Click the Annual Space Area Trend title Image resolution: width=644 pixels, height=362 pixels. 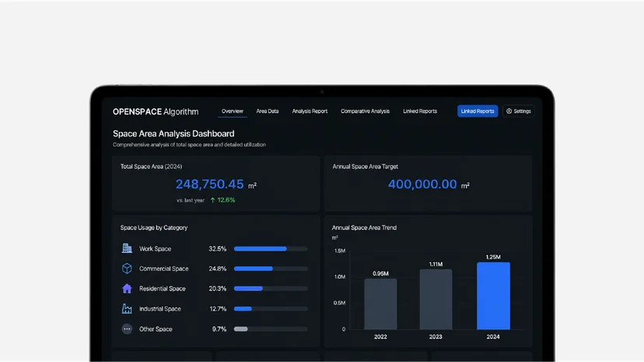tap(364, 227)
